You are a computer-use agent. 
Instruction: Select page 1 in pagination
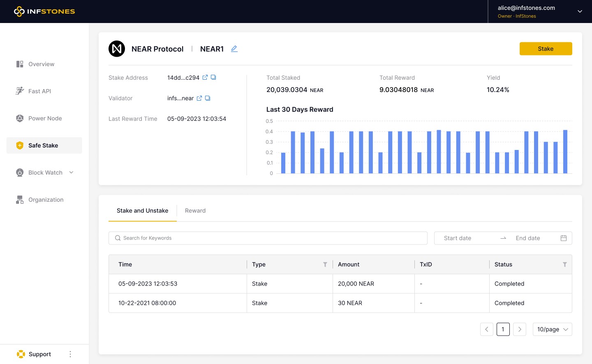tap(503, 329)
